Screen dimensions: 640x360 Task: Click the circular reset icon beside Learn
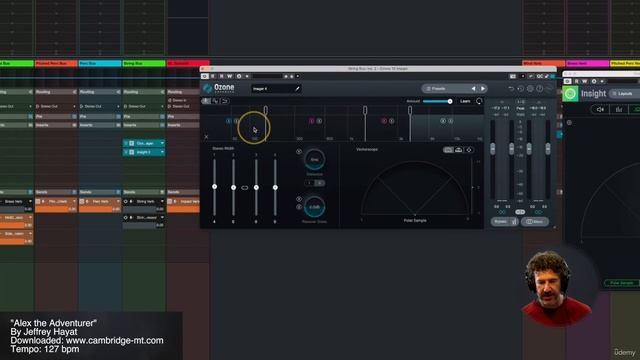pyautogui.click(x=479, y=101)
